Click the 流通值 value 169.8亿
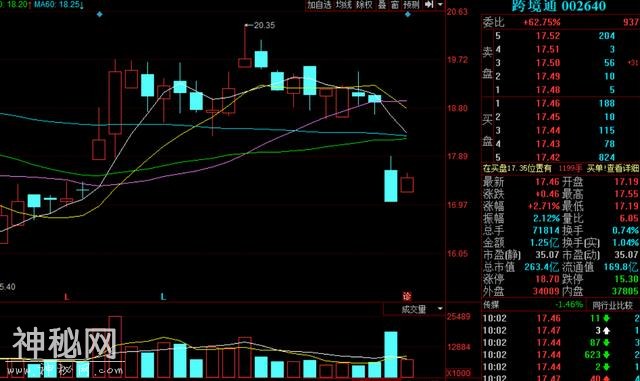640x381 pixels. pos(621,267)
